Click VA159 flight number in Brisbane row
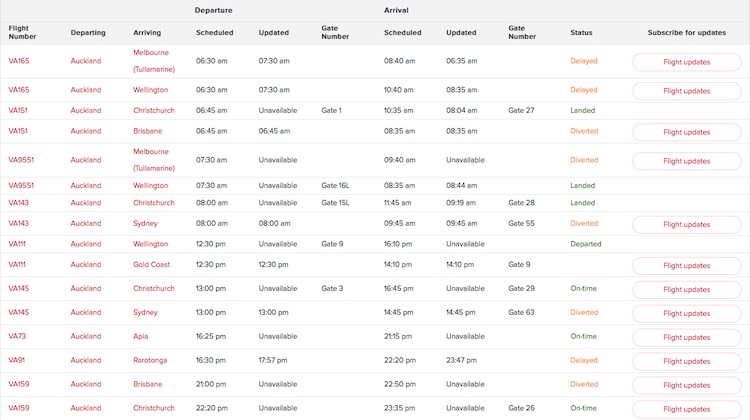This screenshot has height=420, width=750. (x=19, y=384)
